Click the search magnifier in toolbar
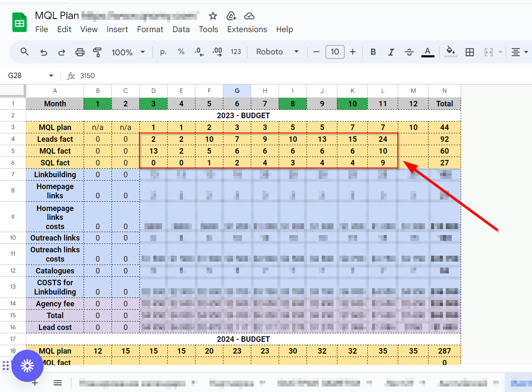 (x=25, y=51)
